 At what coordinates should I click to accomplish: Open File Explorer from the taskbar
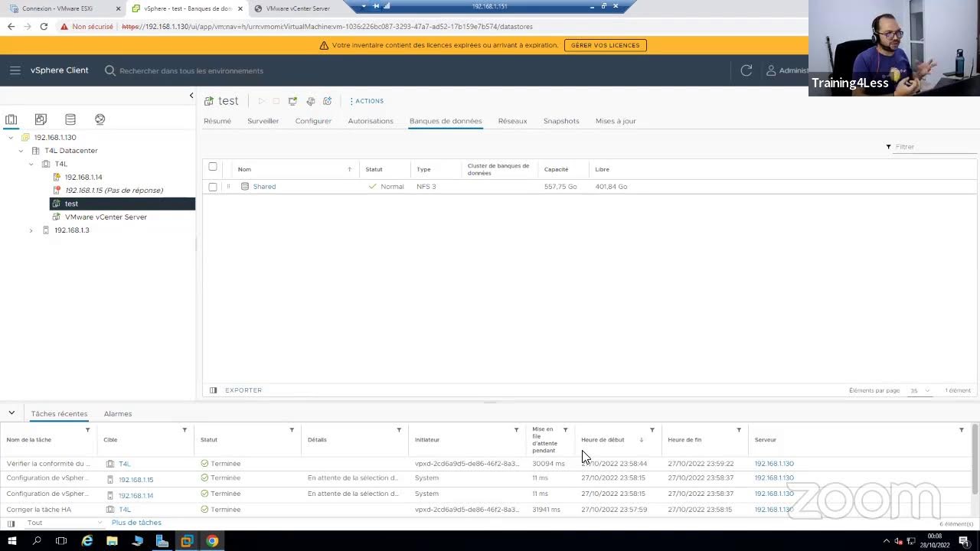pos(112,541)
